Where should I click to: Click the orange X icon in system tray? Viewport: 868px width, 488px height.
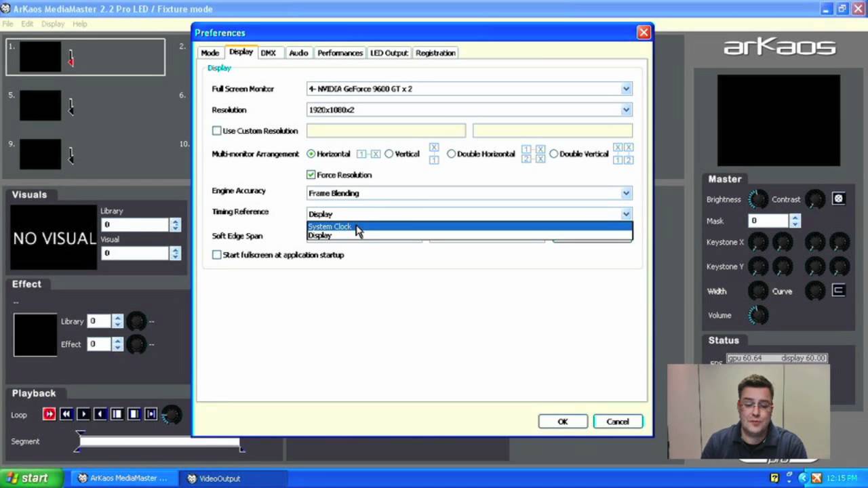point(816,478)
